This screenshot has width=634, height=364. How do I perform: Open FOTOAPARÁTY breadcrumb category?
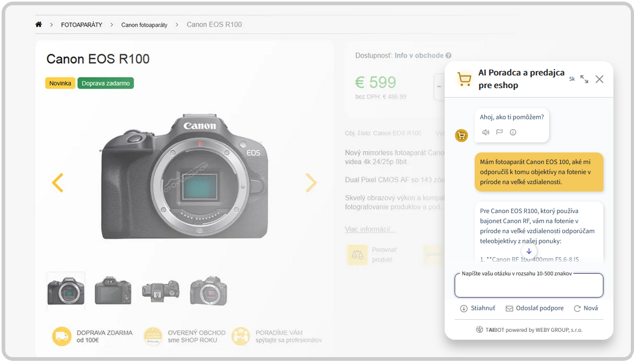81,25
